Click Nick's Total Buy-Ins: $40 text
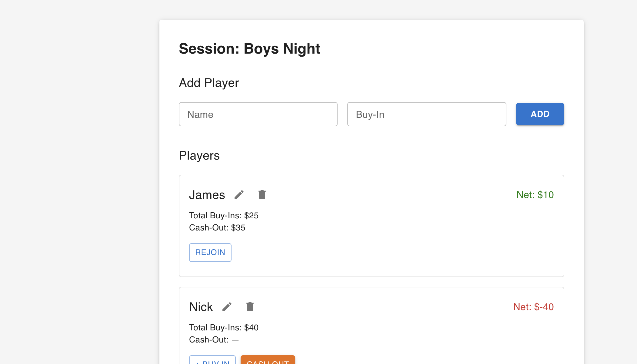 (224, 328)
